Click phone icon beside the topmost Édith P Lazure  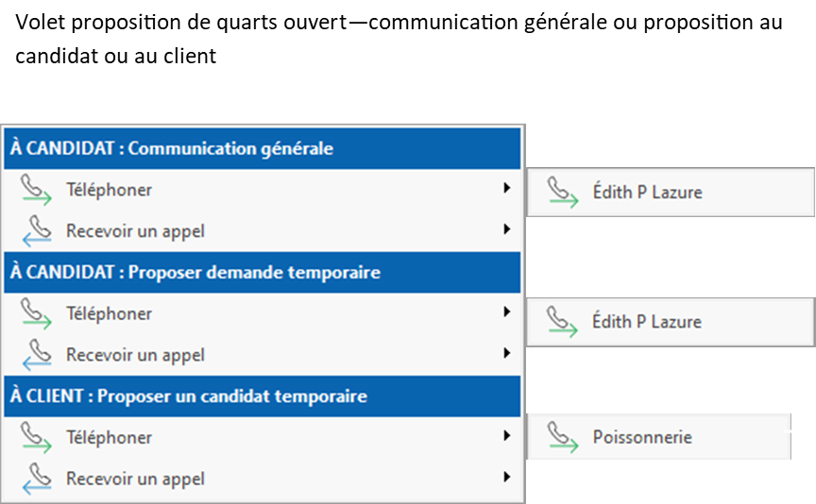coord(563,193)
